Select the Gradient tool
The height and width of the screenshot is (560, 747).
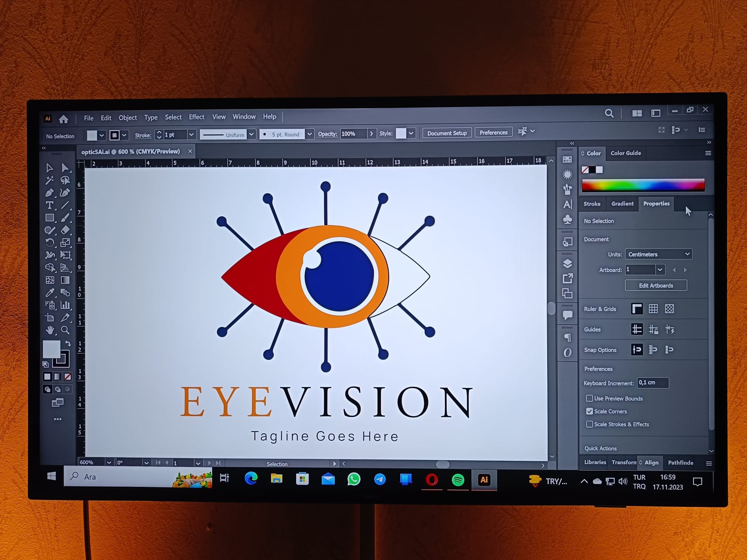(65, 280)
